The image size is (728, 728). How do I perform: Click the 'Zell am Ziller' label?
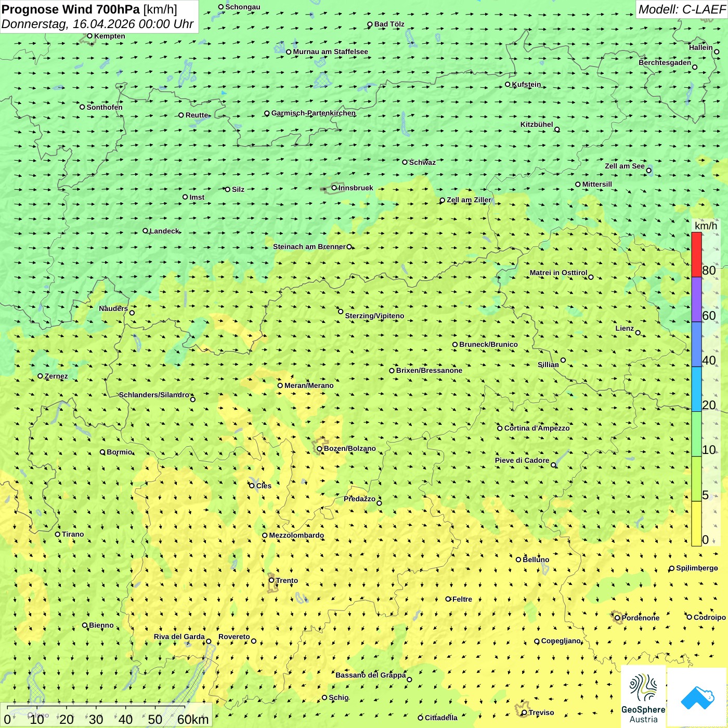click(x=469, y=200)
